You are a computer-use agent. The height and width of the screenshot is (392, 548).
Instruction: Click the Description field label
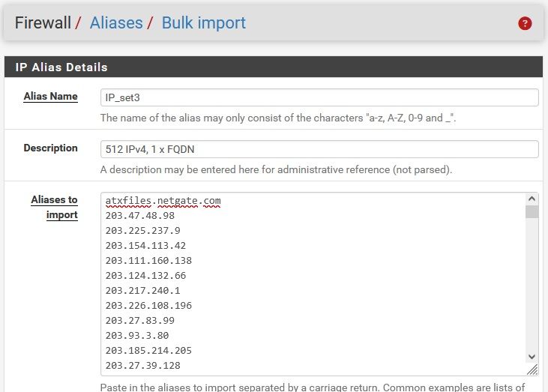pyautogui.click(x=50, y=148)
